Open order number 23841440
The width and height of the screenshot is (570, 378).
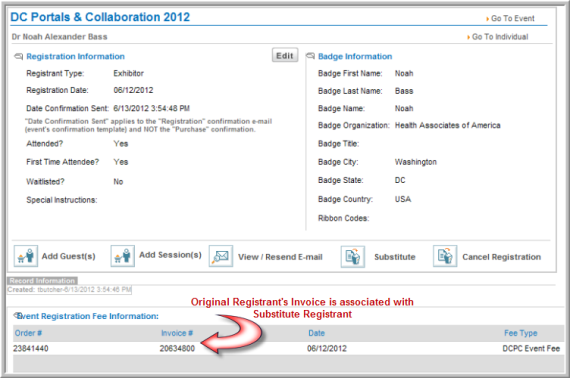coord(31,348)
